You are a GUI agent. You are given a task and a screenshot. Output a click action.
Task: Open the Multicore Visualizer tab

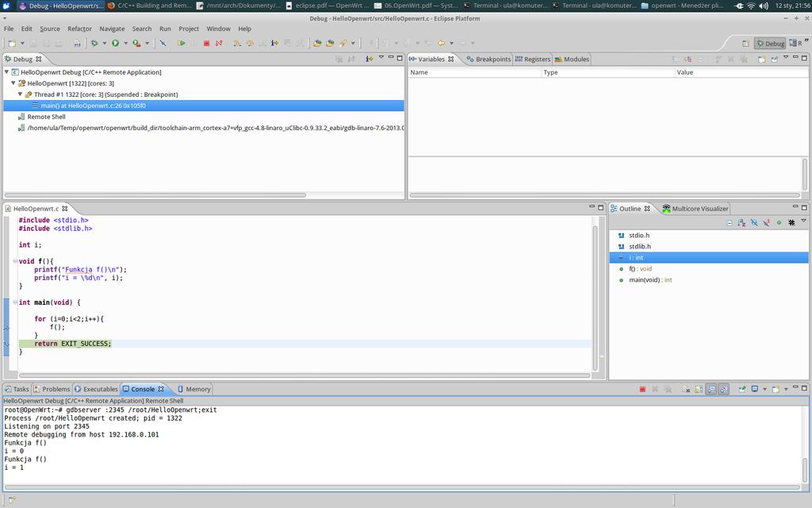[x=695, y=209]
